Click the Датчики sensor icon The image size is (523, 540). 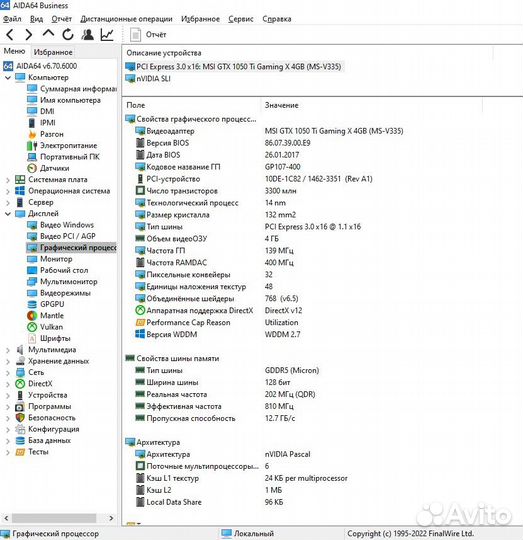32,168
